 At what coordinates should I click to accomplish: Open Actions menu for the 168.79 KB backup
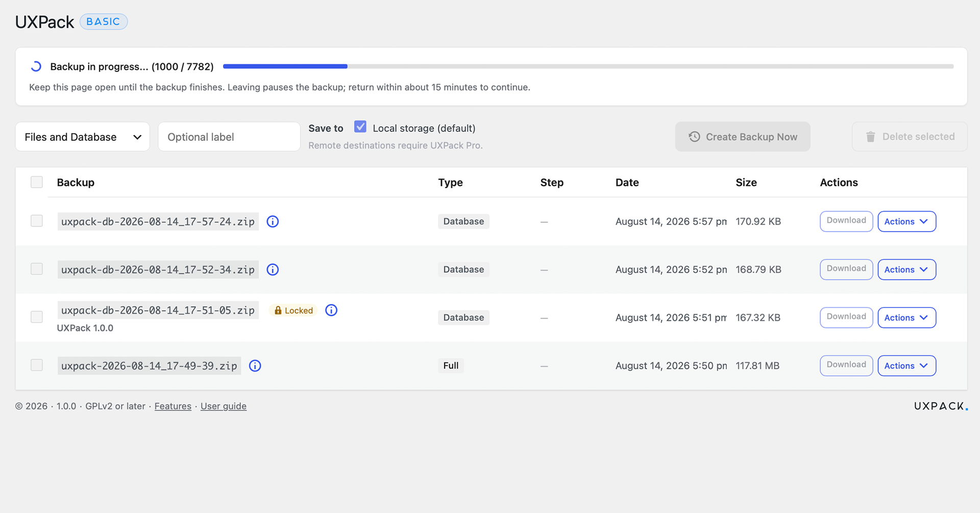pyautogui.click(x=906, y=269)
